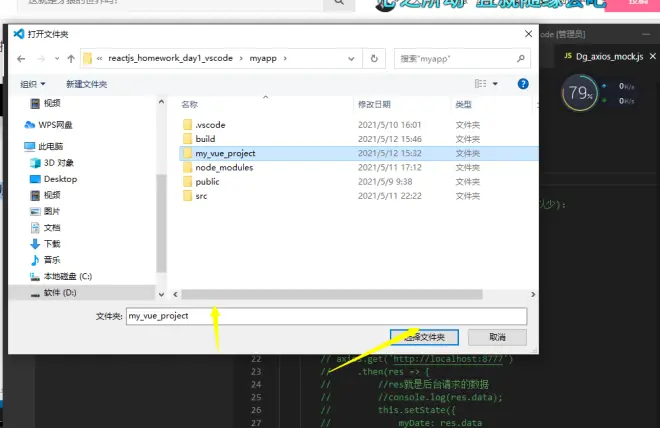Click the horizontal scrollbar in the file list
Viewport: 660px width, 428px height.
[332, 294]
